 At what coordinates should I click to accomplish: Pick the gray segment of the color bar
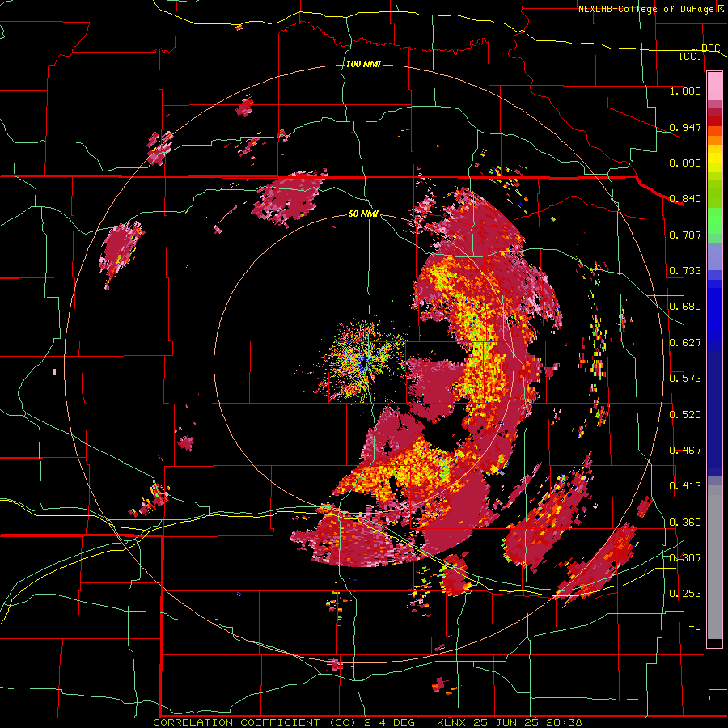click(714, 562)
